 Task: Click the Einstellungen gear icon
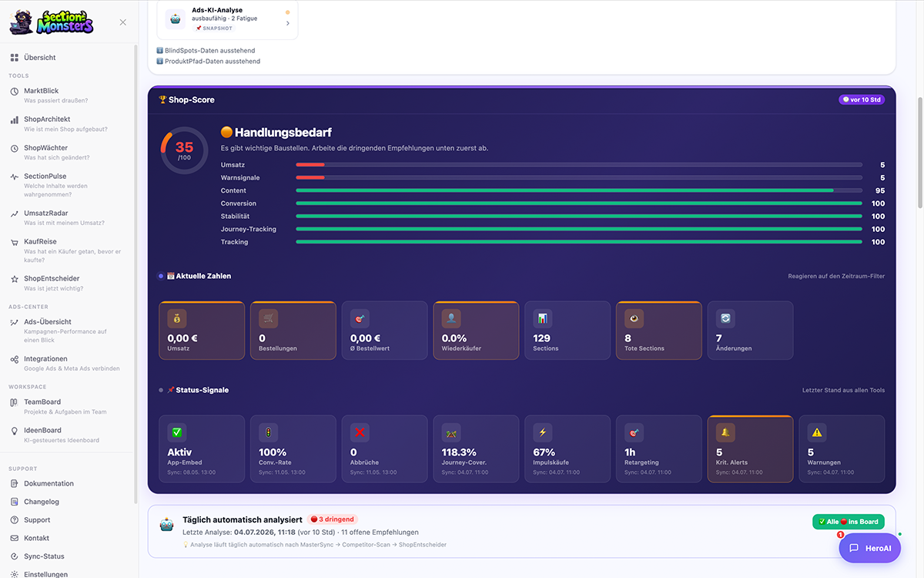pos(15,574)
